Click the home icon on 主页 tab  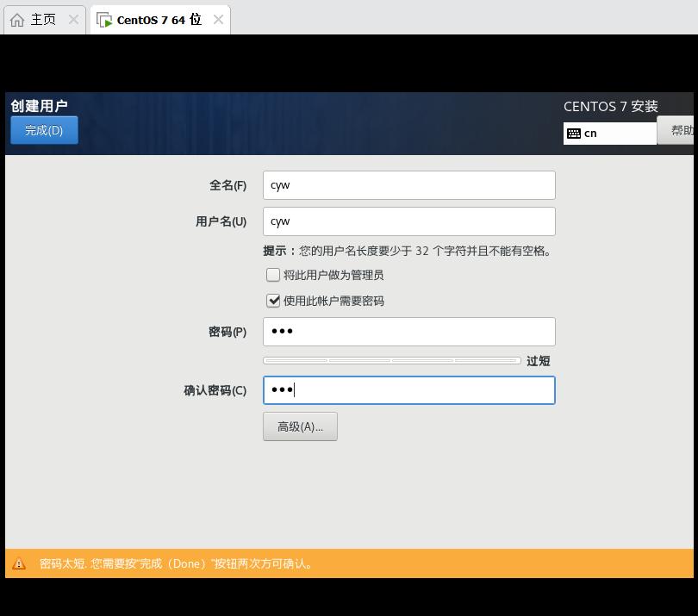17,20
